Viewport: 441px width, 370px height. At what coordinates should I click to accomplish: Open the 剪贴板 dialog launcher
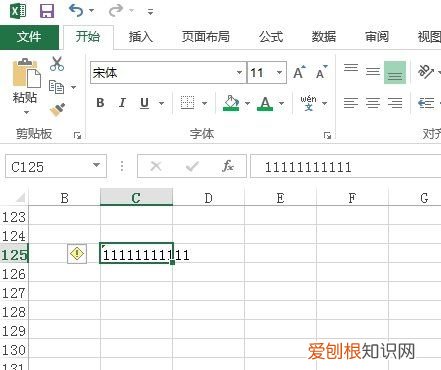pyautogui.click(x=78, y=135)
